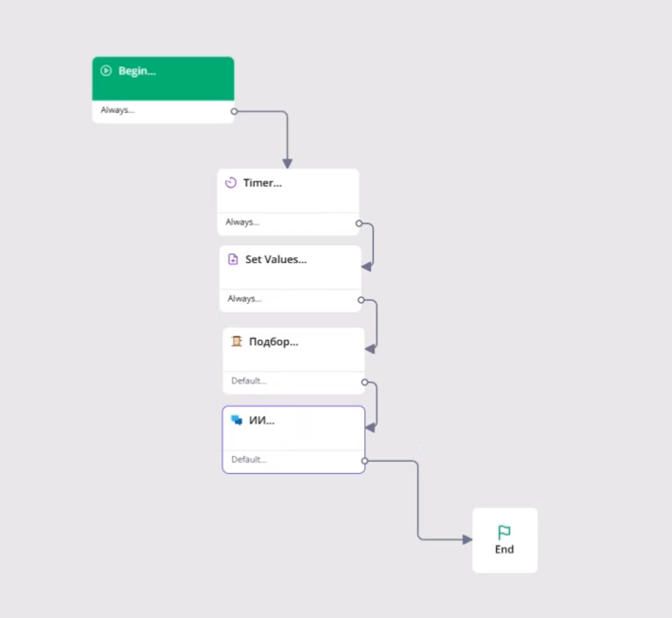
Task: Select the connector arrow from Begin to Timer
Action: 287,138
